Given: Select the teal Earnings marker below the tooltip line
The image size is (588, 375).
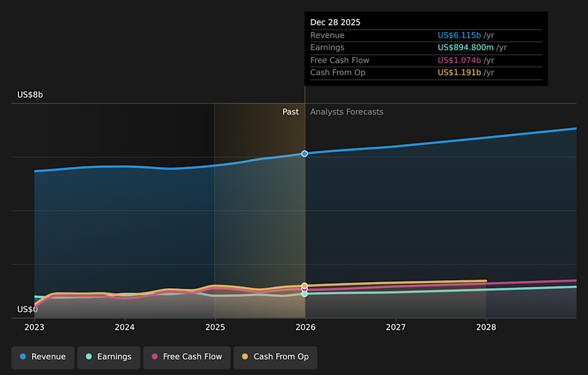Looking at the screenshot, I should 304,294.
